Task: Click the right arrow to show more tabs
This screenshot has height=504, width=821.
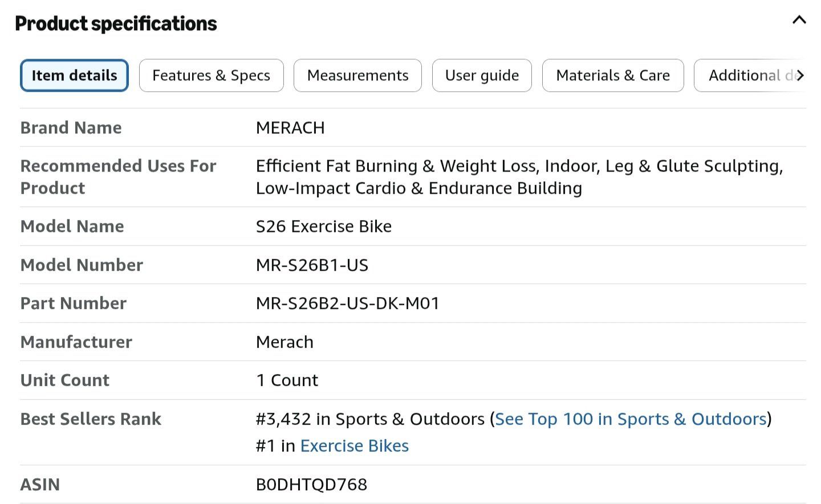Action: click(x=800, y=75)
